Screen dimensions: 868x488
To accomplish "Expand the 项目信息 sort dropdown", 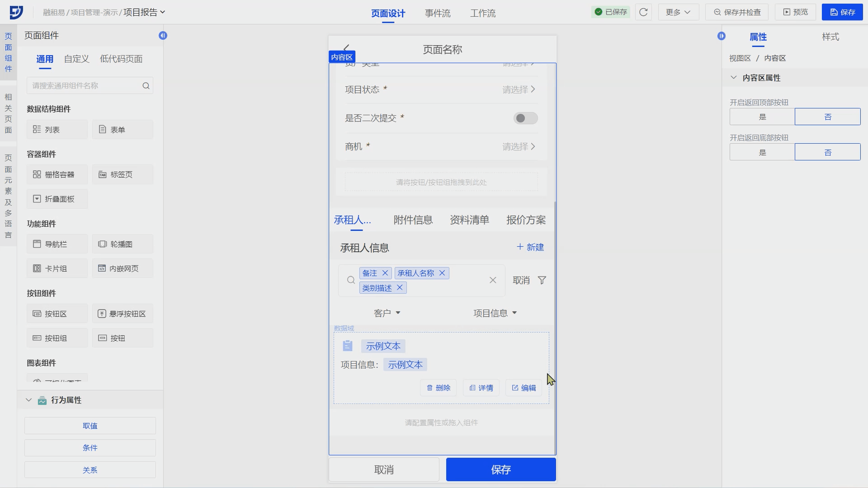I will pos(495,313).
